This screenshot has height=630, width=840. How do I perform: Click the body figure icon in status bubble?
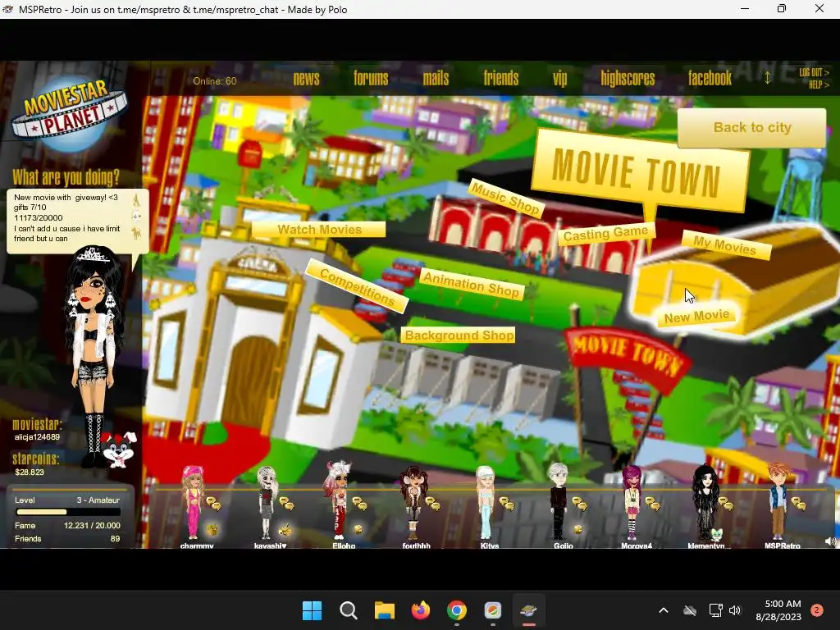pyautogui.click(x=137, y=200)
